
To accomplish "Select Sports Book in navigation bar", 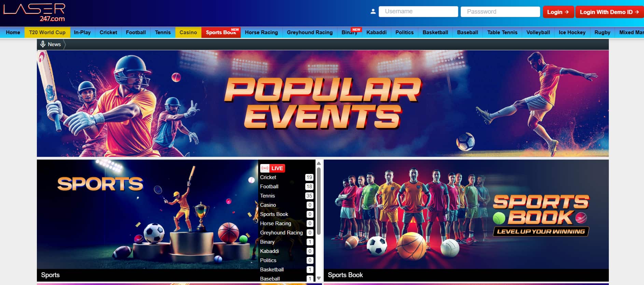I will pyautogui.click(x=221, y=32).
